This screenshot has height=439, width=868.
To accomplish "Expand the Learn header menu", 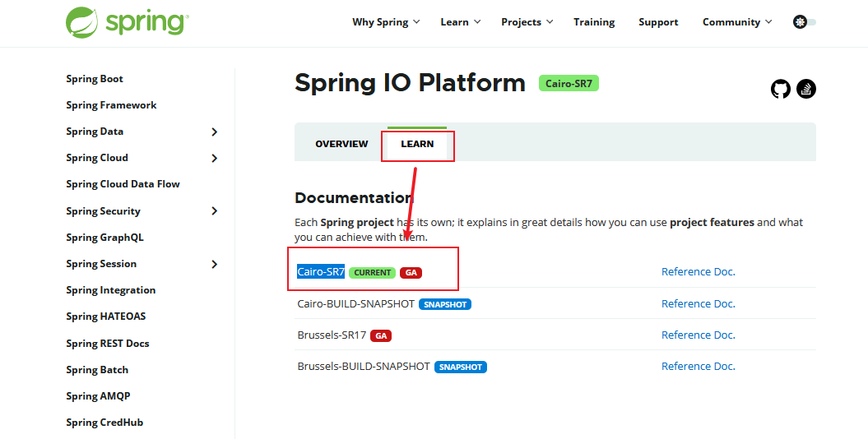I will click(461, 22).
